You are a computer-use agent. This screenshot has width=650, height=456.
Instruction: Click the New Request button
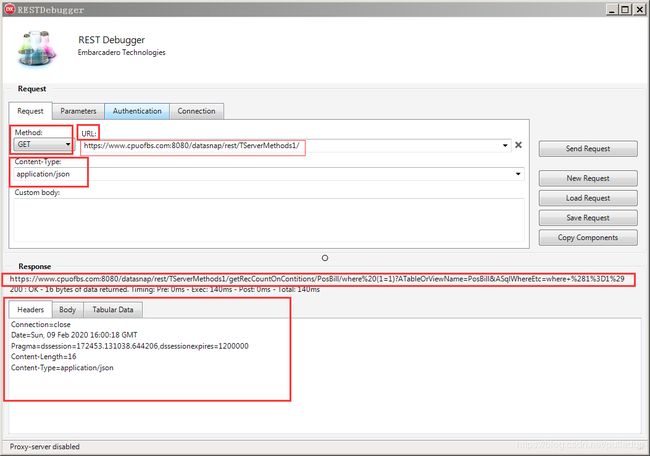point(588,178)
